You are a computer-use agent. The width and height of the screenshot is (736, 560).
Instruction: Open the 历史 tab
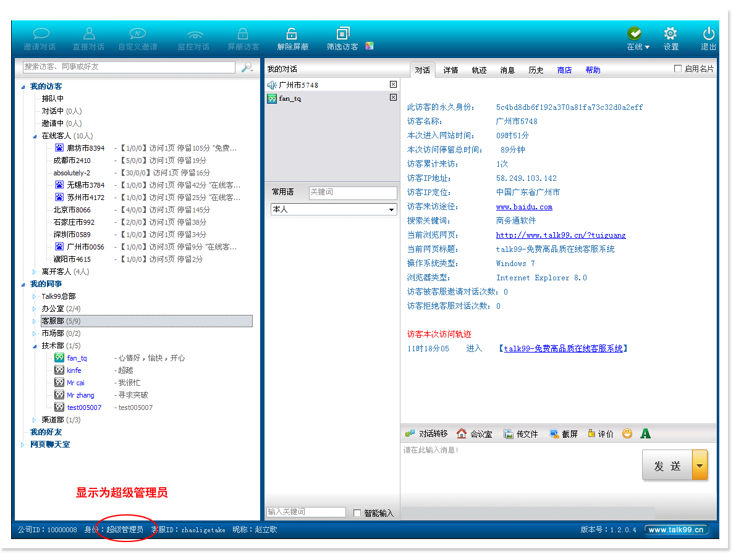pos(536,70)
